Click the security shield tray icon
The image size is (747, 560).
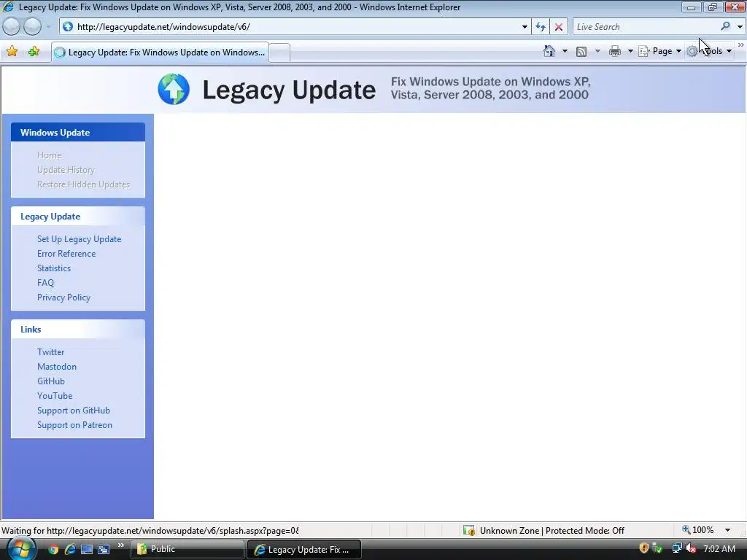click(x=643, y=548)
